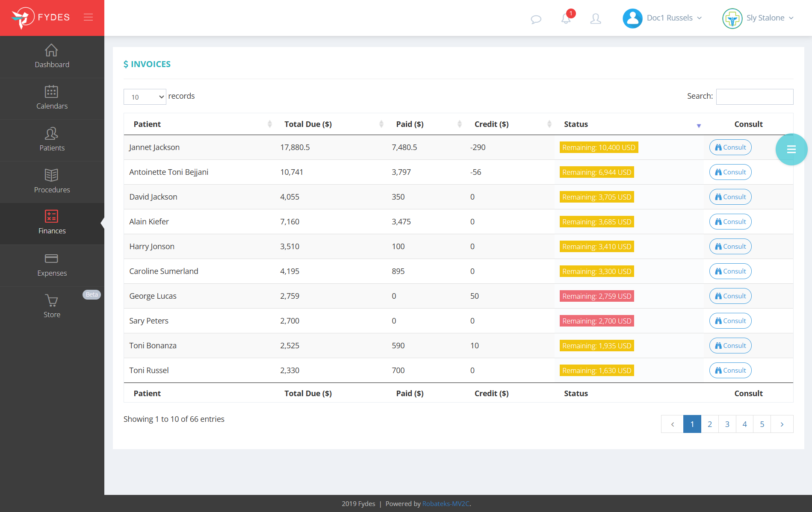This screenshot has width=812, height=512.
Task: Open the chat messages icon
Action: point(536,19)
